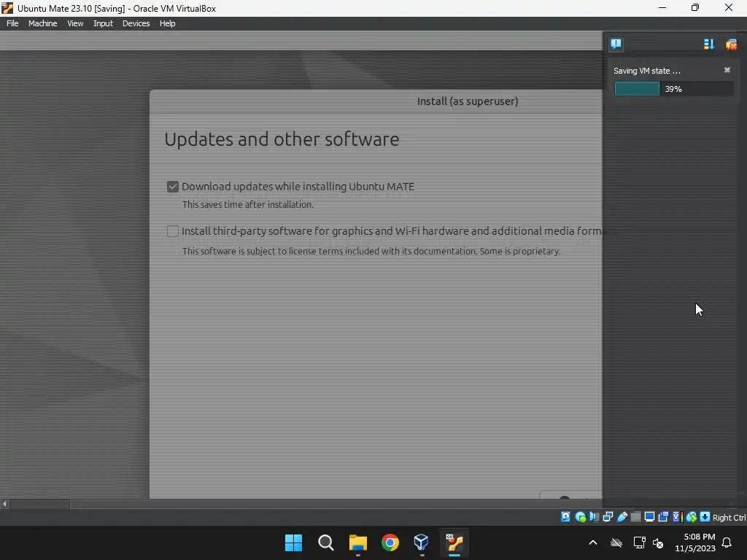Click the optical disk status icon

click(580, 517)
